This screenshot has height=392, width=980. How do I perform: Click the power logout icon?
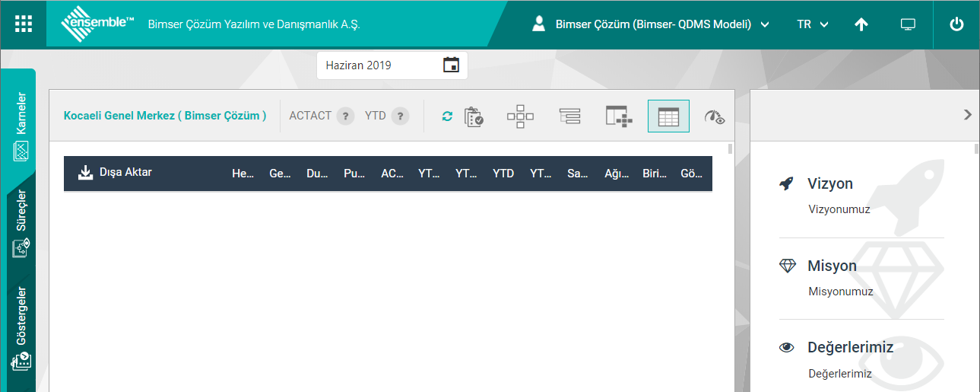956,24
